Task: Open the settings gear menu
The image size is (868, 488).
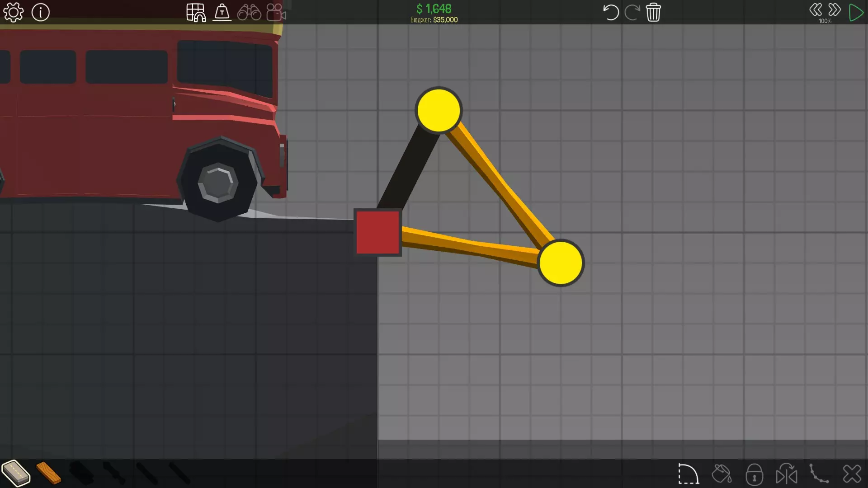Action: point(13,12)
